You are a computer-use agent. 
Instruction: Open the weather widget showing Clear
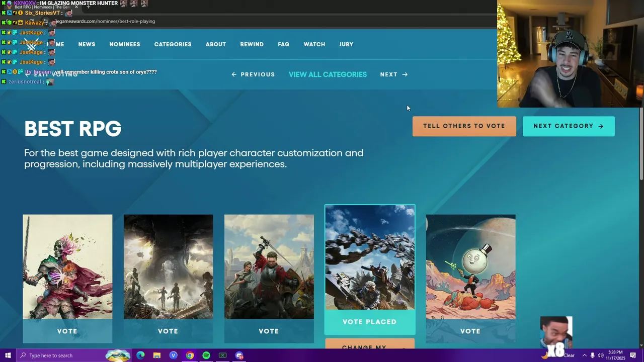point(558,355)
